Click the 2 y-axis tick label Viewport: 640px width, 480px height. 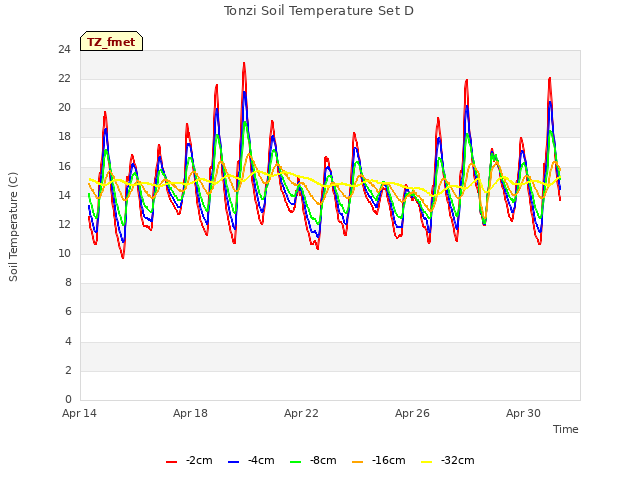point(68,370)
